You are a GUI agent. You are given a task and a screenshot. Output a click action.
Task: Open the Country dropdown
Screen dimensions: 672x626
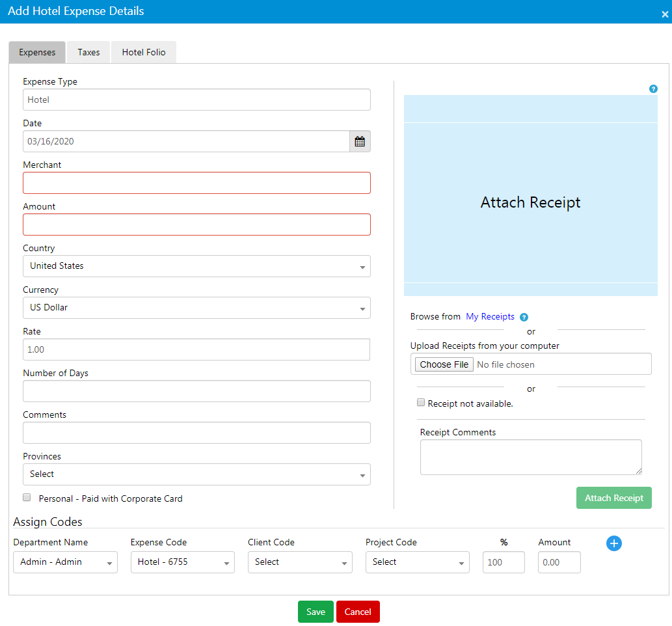click(196, 265)
